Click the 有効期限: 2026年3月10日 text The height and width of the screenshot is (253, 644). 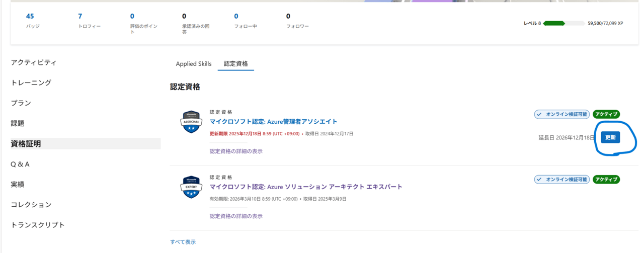253,199
